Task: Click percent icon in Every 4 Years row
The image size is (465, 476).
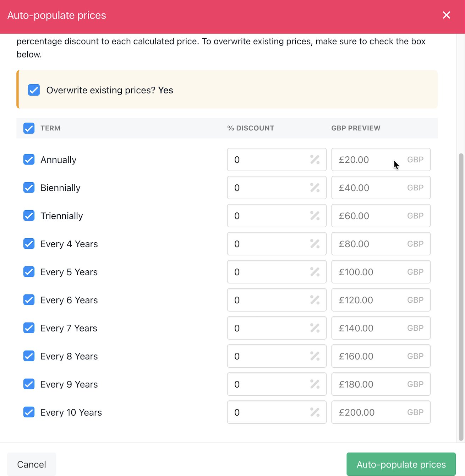Action: pyautogui.click(x=315, y=244)
